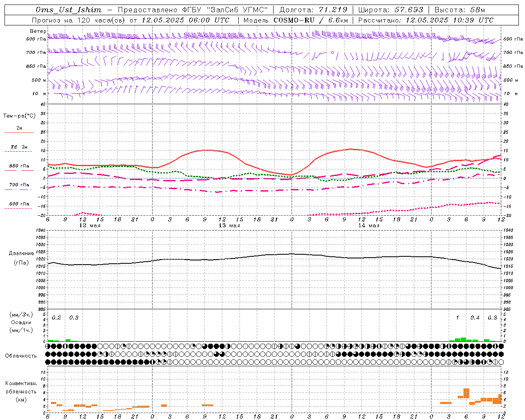Click the Долгота: 71.219 value

coord(313,10)
